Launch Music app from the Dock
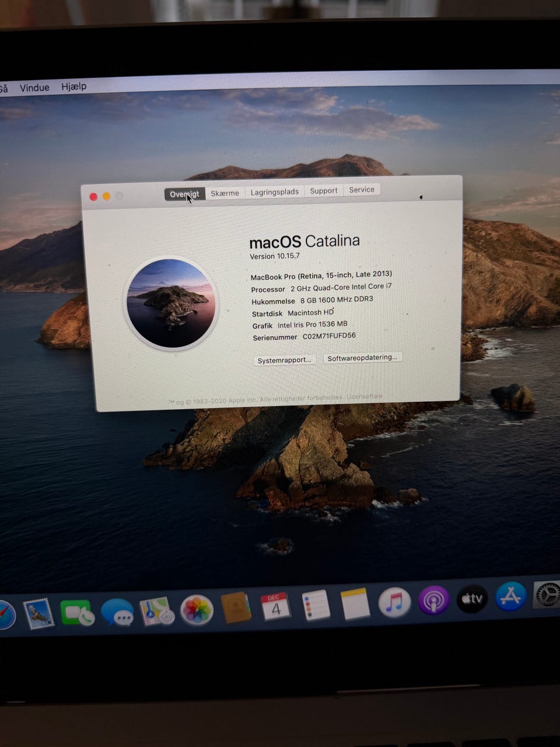 [394, 602]
